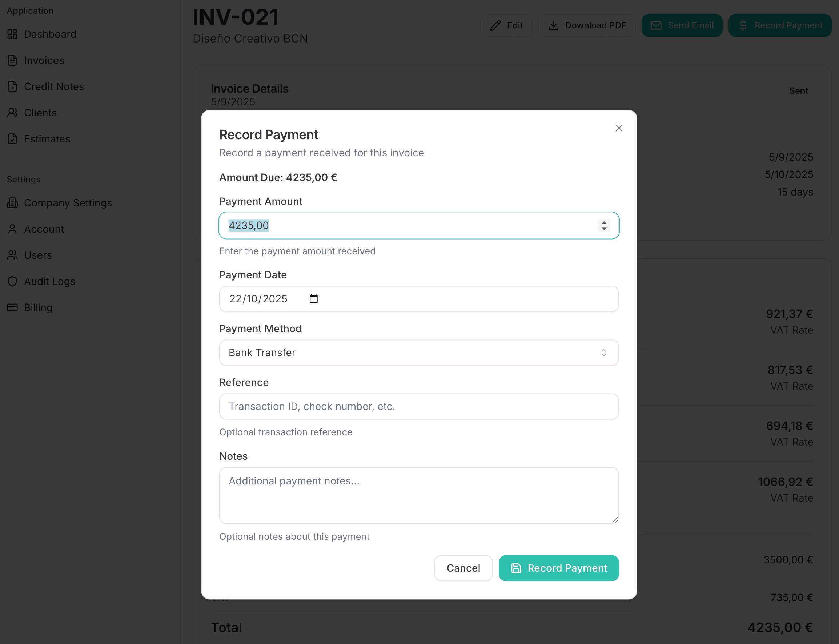
Task: Click the Edit button for INV-021
Action: point(506,25)
